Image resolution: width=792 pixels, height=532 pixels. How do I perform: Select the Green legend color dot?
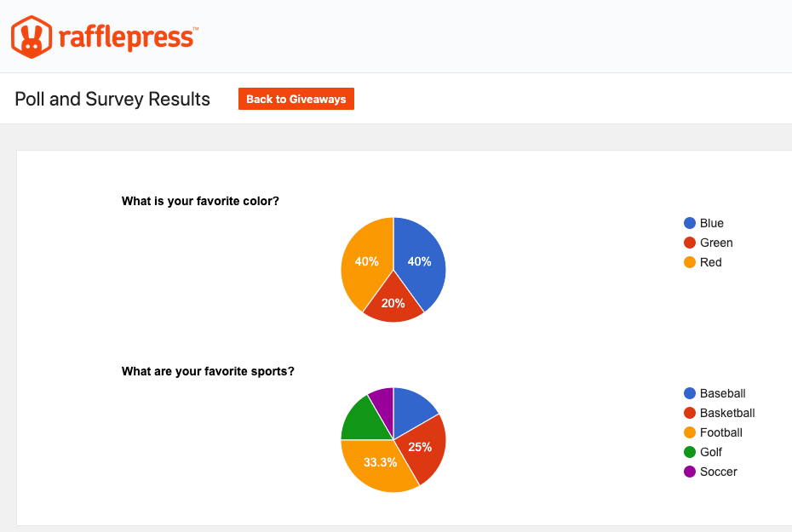tap(690, 243)
